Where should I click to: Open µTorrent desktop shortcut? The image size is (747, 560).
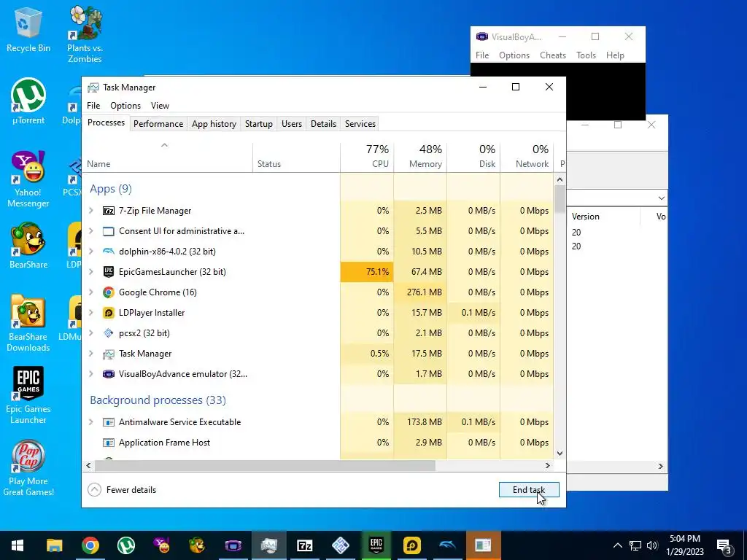(28, 101)
